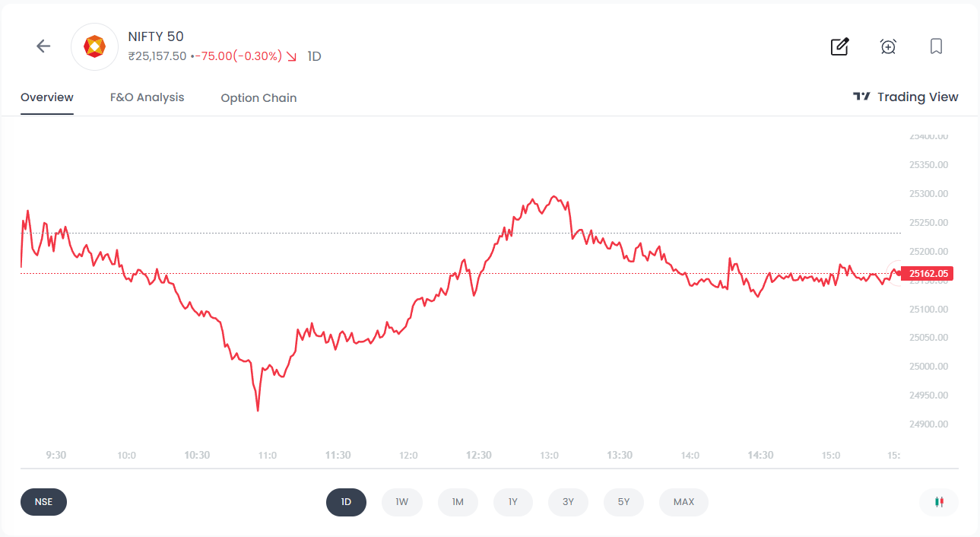Switch to candlestick chart view

coord(938,502)
